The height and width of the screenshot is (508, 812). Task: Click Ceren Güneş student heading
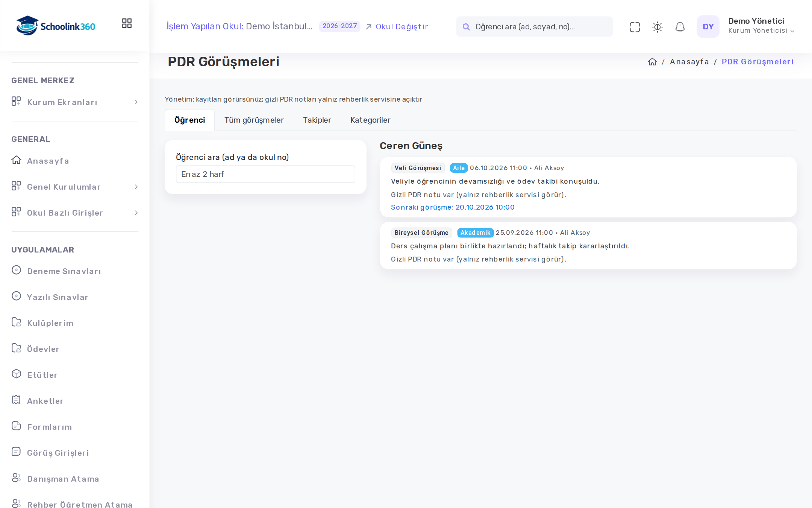[411, 146]
